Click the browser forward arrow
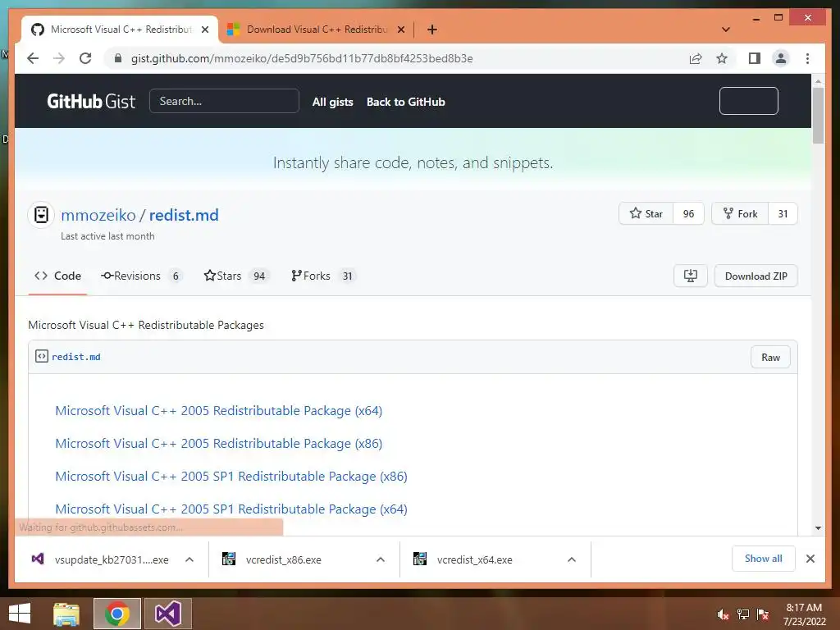The height and width of the screenshot is (630, 840). [59, 58]
